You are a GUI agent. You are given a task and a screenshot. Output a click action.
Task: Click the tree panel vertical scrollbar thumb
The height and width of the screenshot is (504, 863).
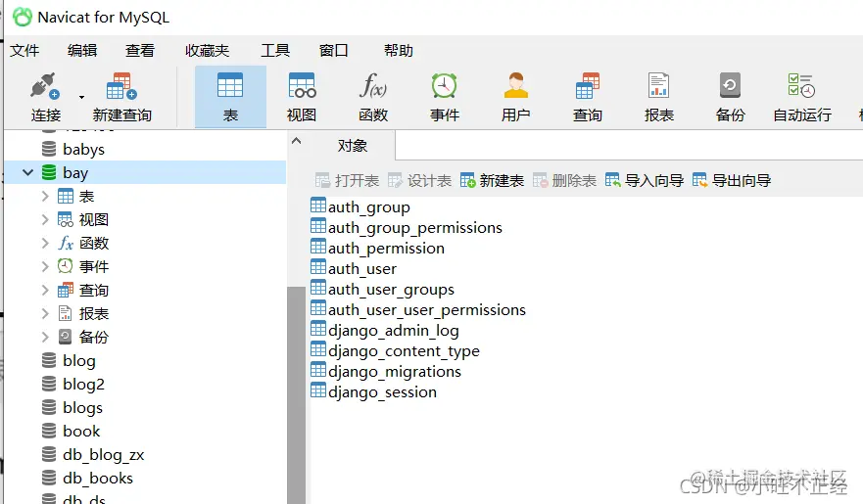296,394
